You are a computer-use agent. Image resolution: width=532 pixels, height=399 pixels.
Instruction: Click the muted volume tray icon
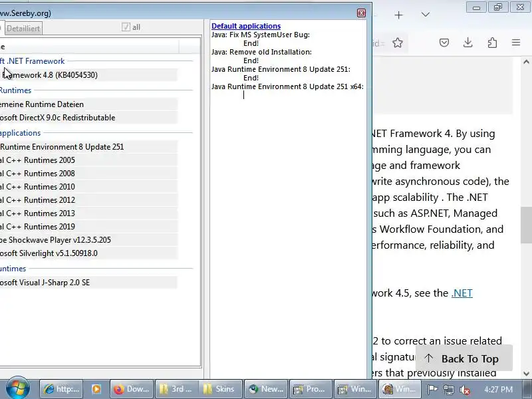tap(465, 390)
